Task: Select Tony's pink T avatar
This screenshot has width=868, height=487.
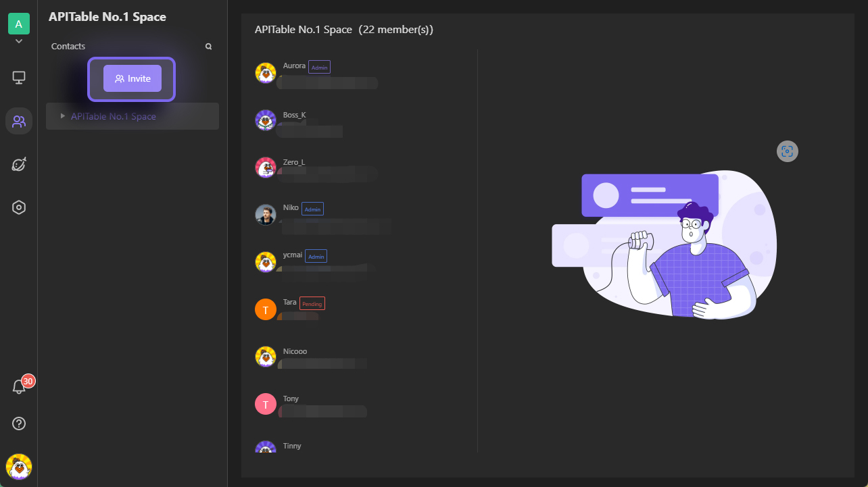Action: [266, 404]
